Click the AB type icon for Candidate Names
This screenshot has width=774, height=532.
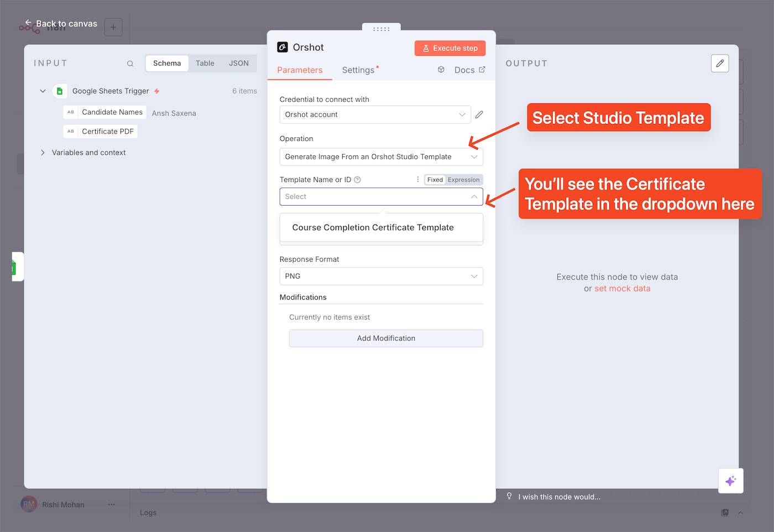tap(71, 112)
